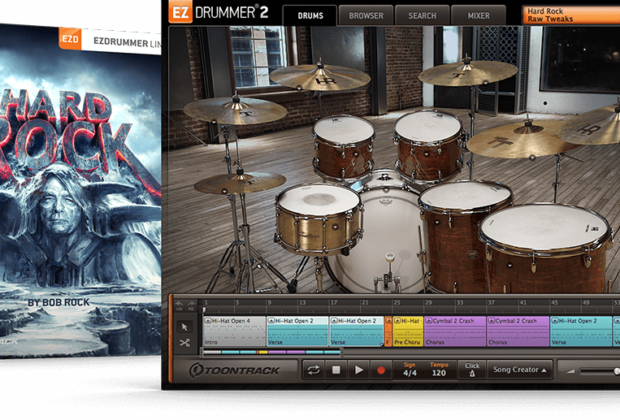
Task: Click the large front floor tom
Action: tap(546, 250)
